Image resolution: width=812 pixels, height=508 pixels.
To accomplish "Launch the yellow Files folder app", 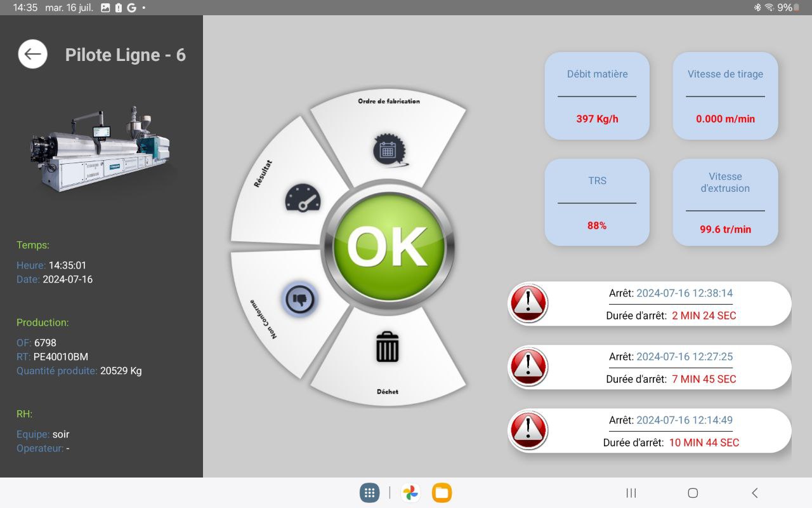I will (x=442, y=493).
